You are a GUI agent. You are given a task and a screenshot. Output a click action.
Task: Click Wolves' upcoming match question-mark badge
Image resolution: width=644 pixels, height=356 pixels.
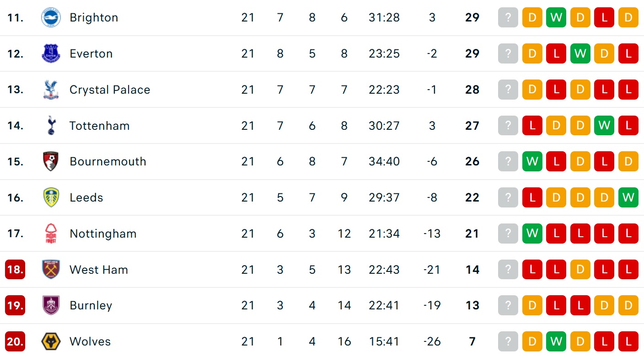508,341
